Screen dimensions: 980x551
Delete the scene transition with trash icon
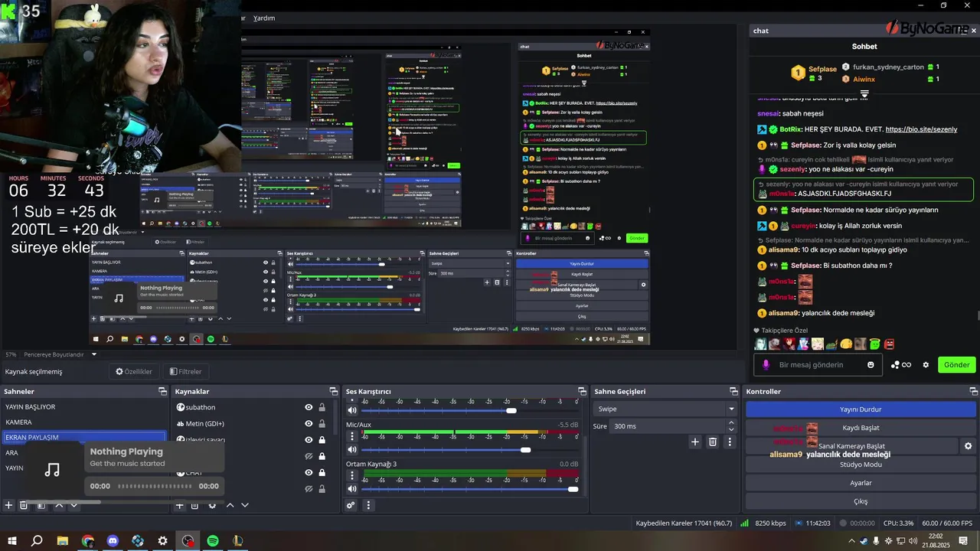click(x=713, y=442)
